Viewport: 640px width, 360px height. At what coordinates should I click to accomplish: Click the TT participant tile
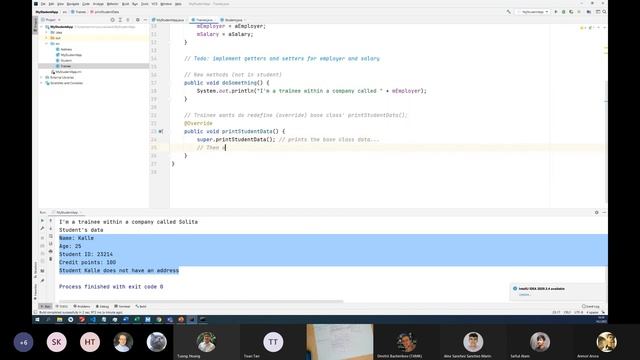[273, 342]
